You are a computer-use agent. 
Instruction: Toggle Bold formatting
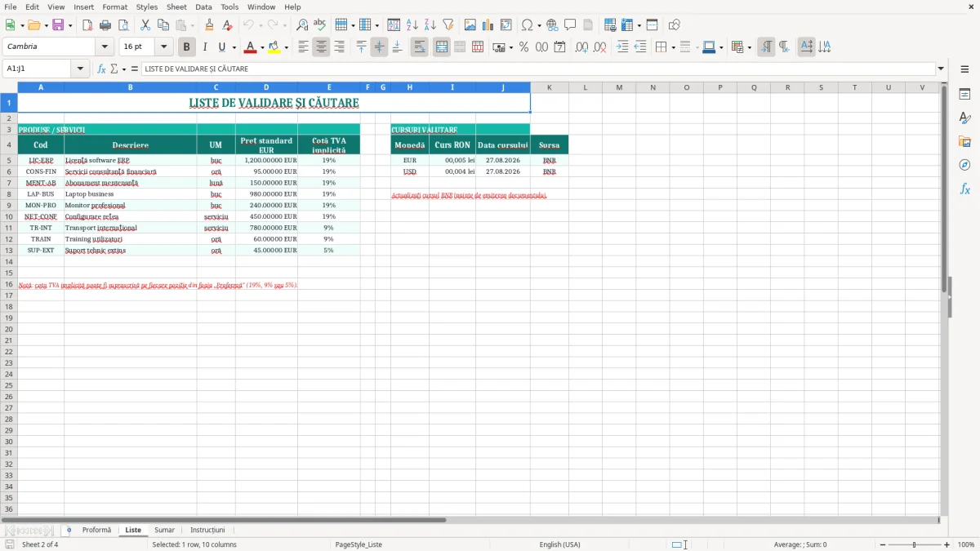[187, 47]
